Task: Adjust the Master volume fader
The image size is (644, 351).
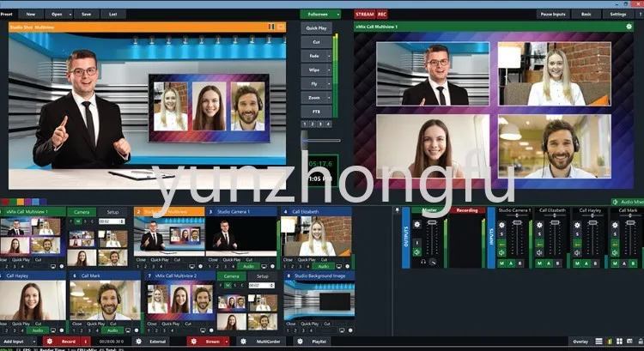Action: click(x=432, y=222)
